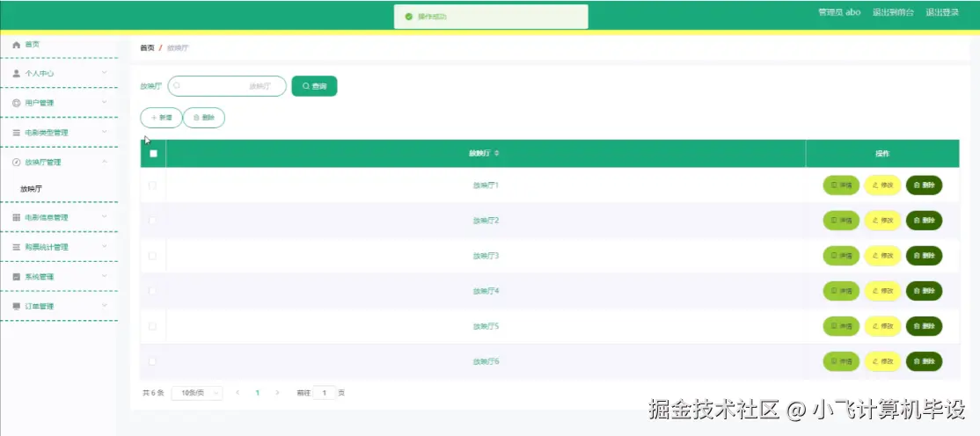Viewport: 980px width, 436px height.
Task: Click the home icon next to 首页 in sidebar
Action: click(17, 45)
